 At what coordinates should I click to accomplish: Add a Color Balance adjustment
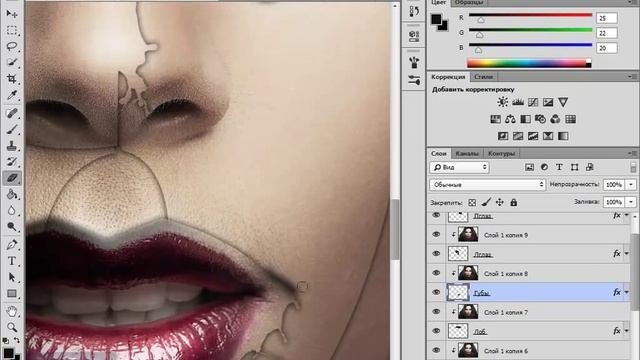coord(510,119)
